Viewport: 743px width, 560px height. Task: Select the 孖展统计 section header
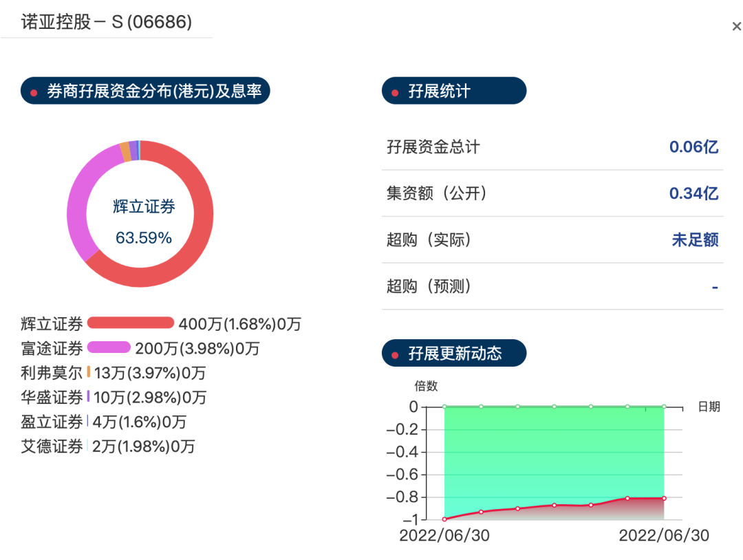coord(454,91)
